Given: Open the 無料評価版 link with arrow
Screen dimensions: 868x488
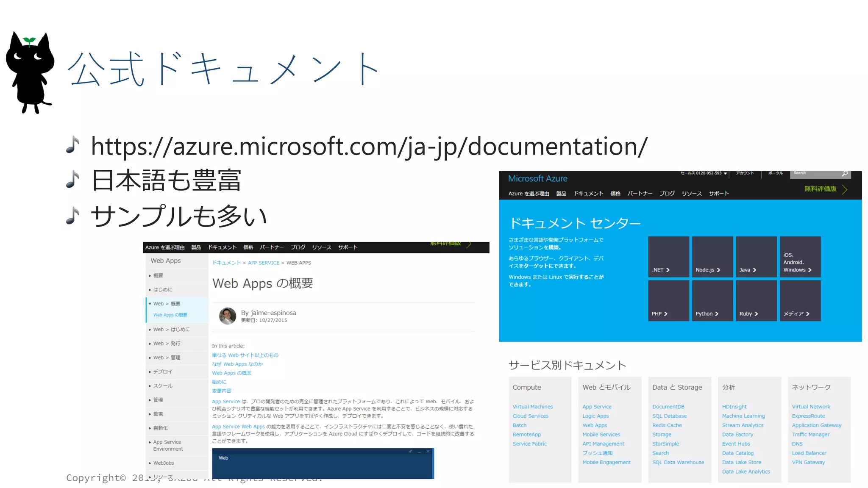Looking at the screenshot, I should [826, 189].
